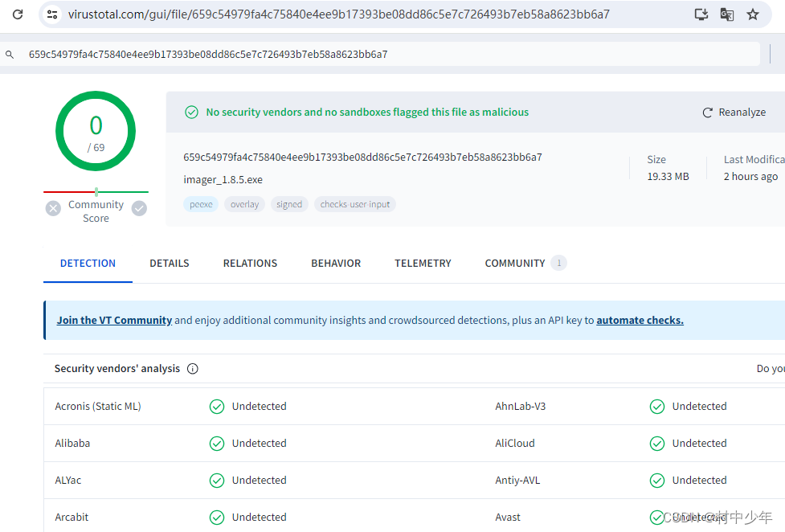
Task: Click the community score slider bar
Action: [96, 192]
